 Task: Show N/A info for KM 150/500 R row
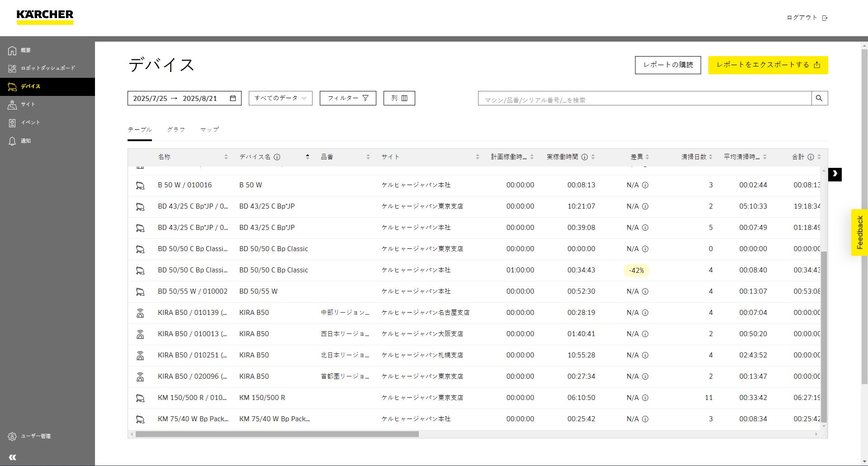[x=645, y=398]
